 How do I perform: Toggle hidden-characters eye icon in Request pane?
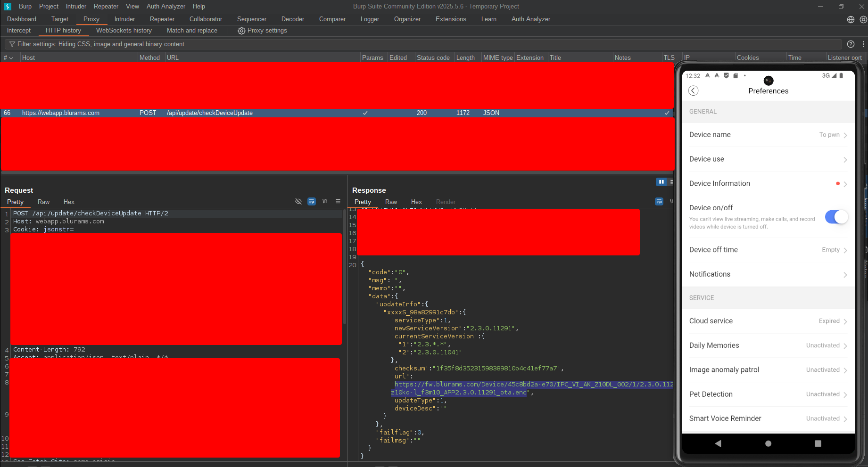click(x=298, y=201)
